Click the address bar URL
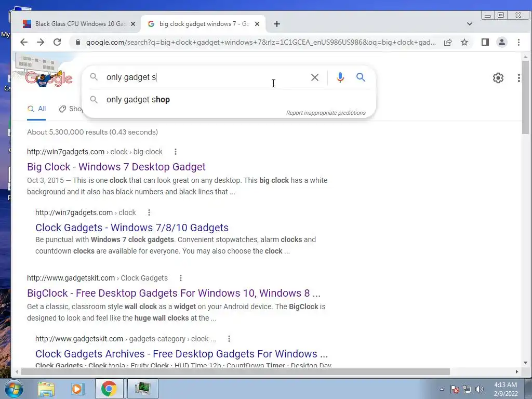 [x=261, y=43]
